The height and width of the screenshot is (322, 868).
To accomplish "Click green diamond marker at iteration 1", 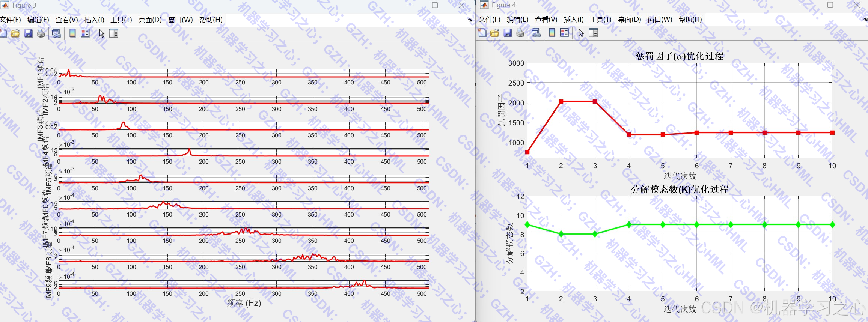I will point(527,225).
